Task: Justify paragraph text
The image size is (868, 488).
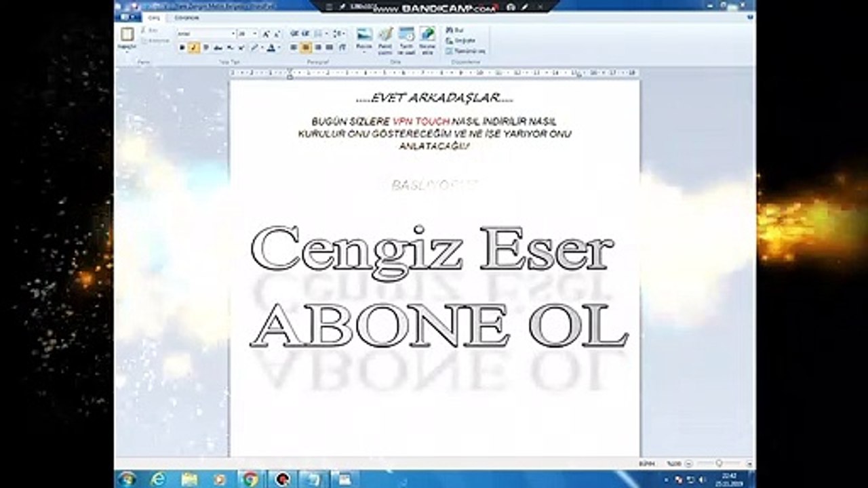Action: click(x=330, y=47)
